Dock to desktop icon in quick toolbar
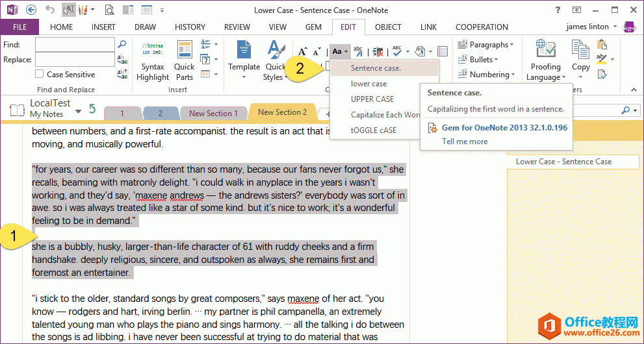 (128, 10)
